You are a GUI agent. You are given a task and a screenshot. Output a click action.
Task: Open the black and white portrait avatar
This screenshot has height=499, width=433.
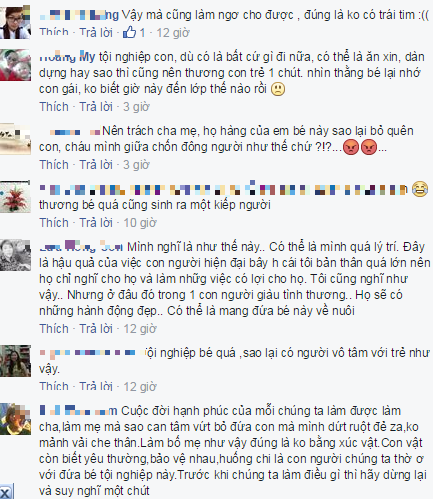tap(15, 254)
